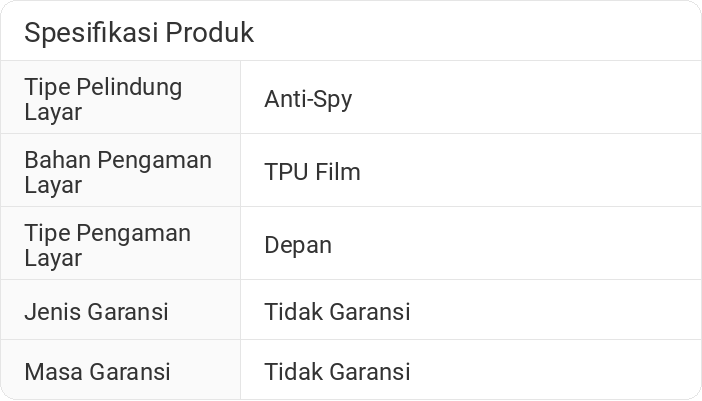Click the word Bahan in second row
Image resolution: width=702 pixels, height=401 pixels.
tap(54, 160)
